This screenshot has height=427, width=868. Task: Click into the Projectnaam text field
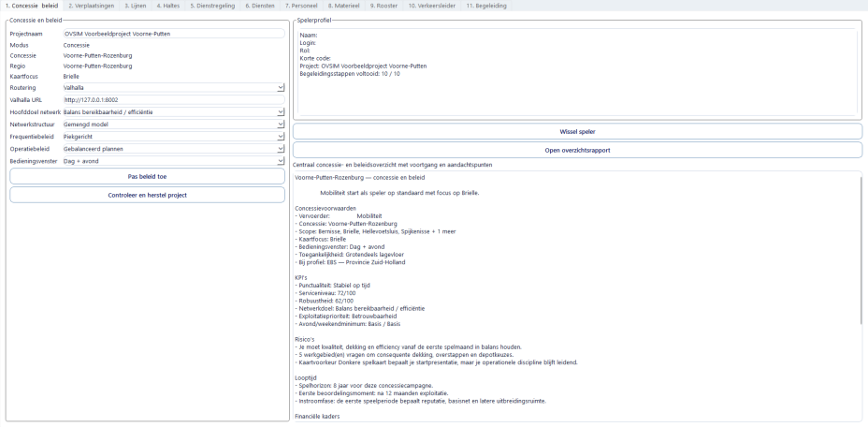coord(173,33)
